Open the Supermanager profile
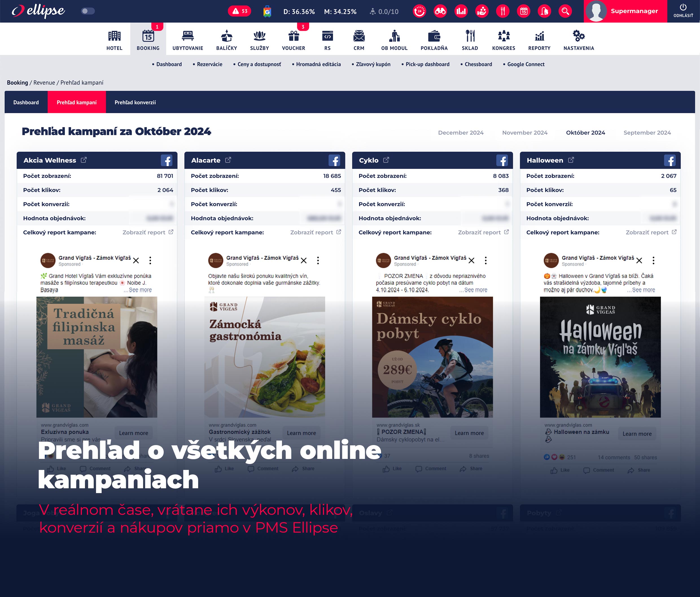This screenshot has width=700, height=597. pyautogui.click(x=625, y=11)
